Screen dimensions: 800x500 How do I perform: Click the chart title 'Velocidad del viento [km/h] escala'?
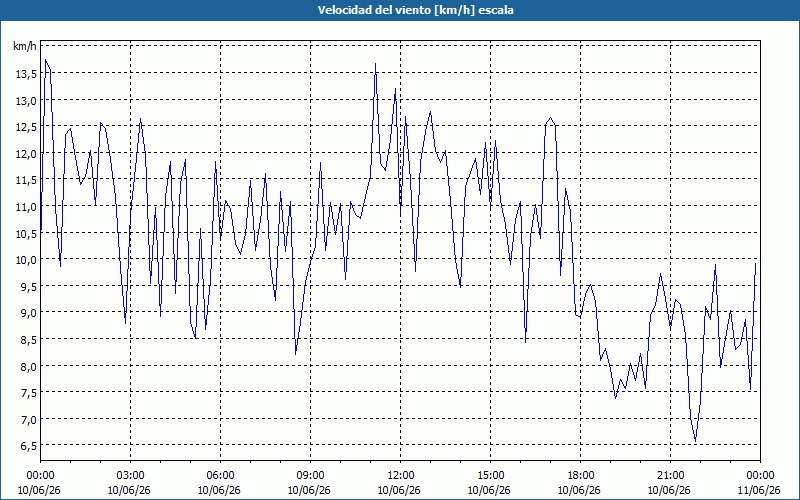415,10
